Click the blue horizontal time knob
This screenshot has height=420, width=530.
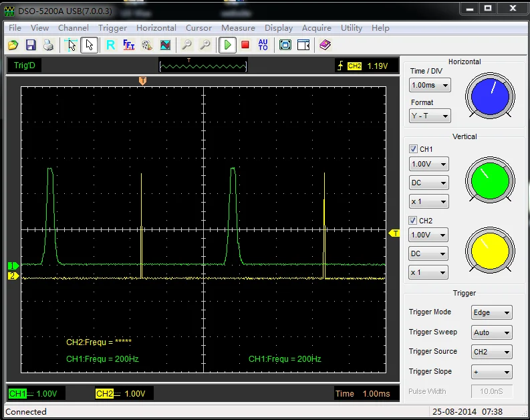pos(491,94)
